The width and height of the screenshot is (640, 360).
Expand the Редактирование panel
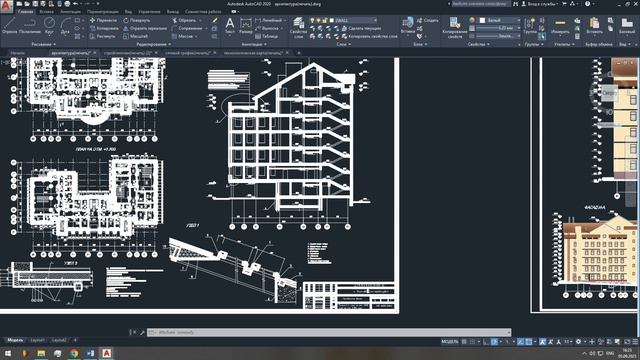(154, 44)
